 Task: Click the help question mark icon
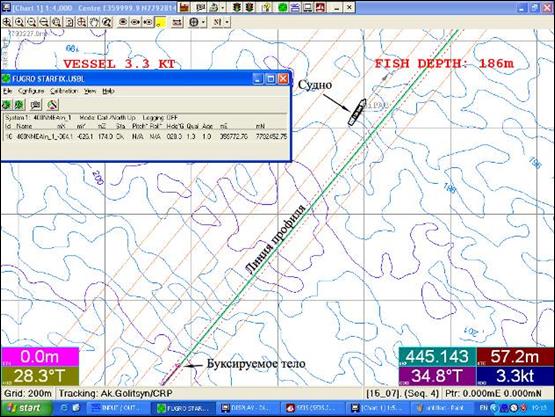pos(267,7)
